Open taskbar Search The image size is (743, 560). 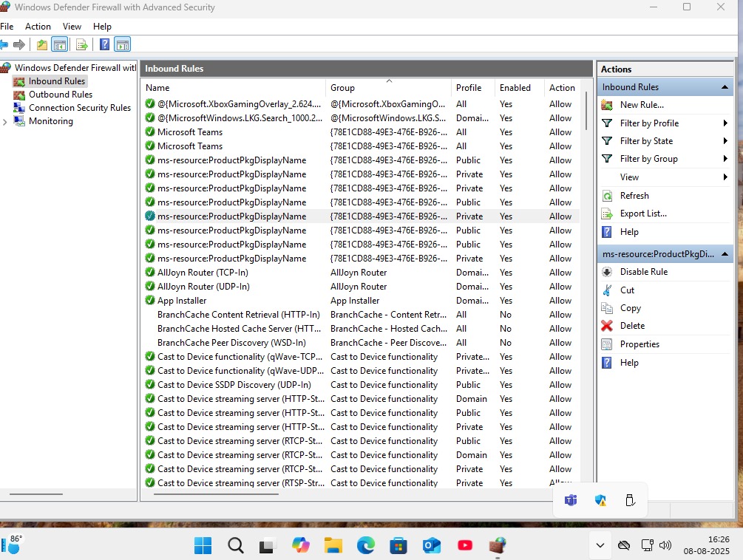coord(236,545)
